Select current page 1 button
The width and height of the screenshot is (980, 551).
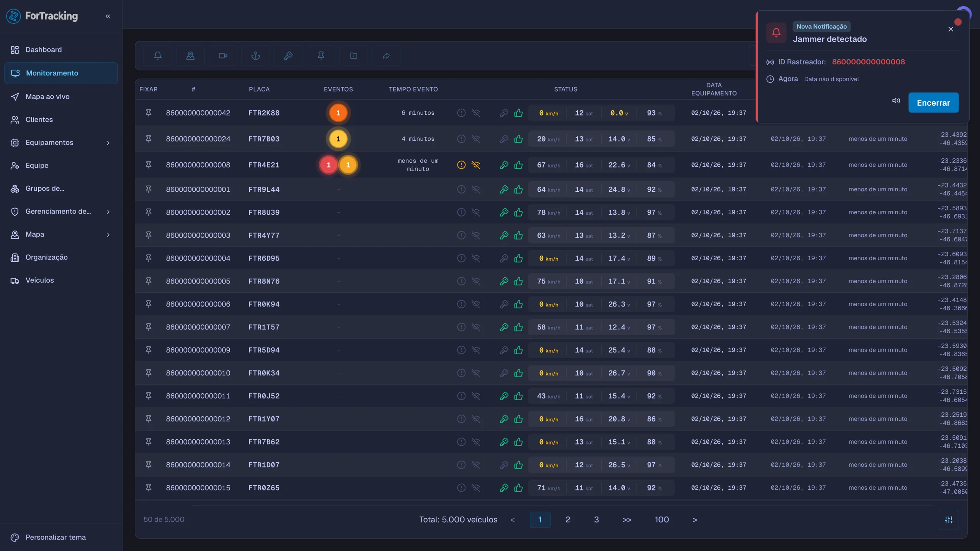[x=540, y=520]
